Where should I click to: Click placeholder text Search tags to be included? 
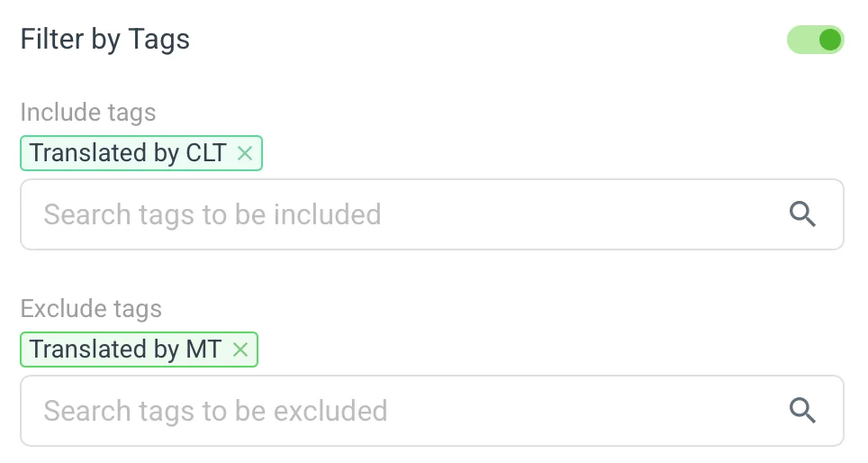click(212, 214)
